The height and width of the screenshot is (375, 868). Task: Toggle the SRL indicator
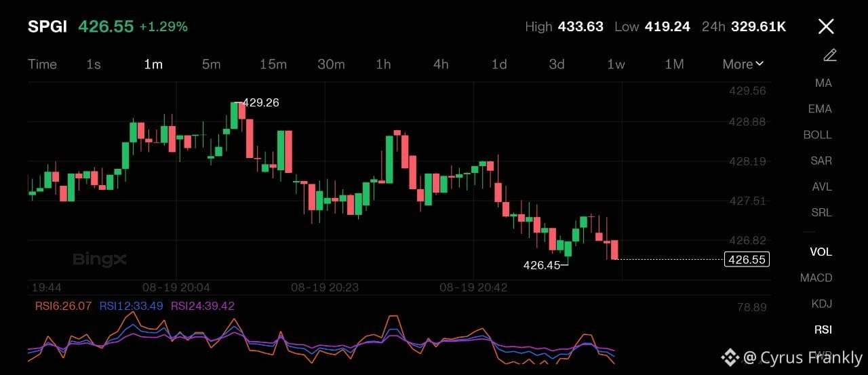coord(822,212)
